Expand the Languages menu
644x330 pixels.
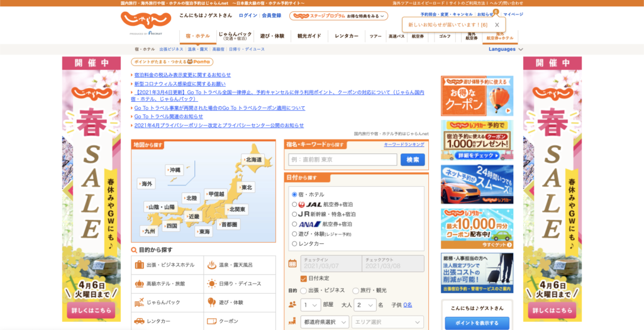(506, 49)
